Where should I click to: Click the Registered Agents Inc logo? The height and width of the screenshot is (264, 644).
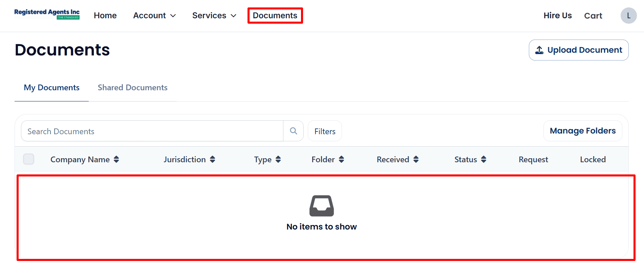47,15
